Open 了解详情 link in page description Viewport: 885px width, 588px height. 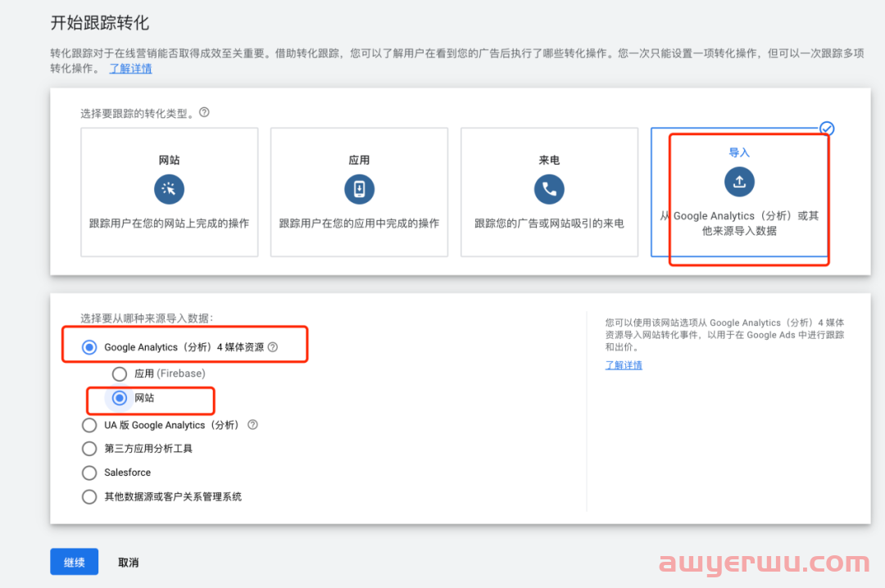click(x=130, y=69)
